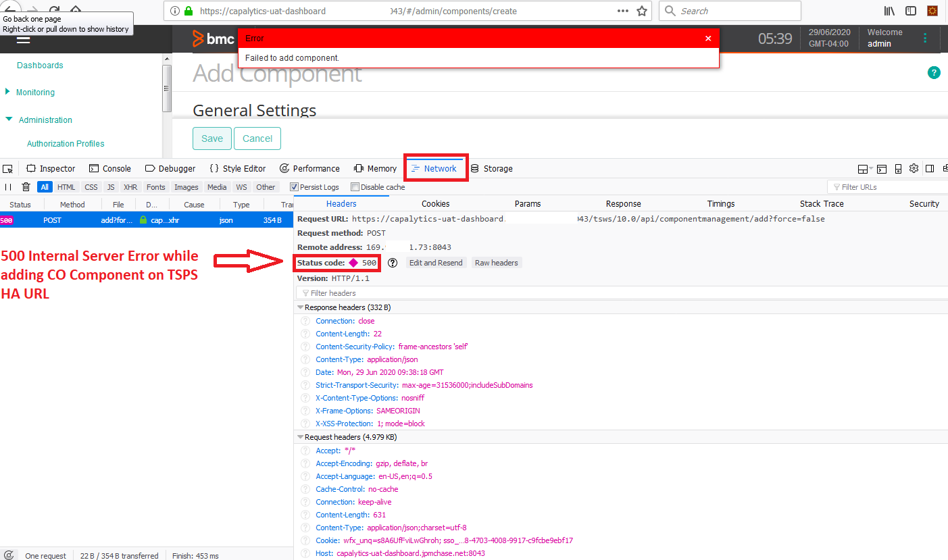Bookmark this page with the star icon
Screen dimensions: 948x560
tap(642, 11)
